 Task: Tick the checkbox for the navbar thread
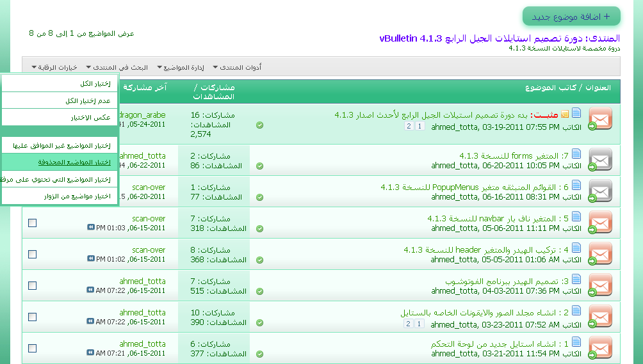[x=33, y=223]
